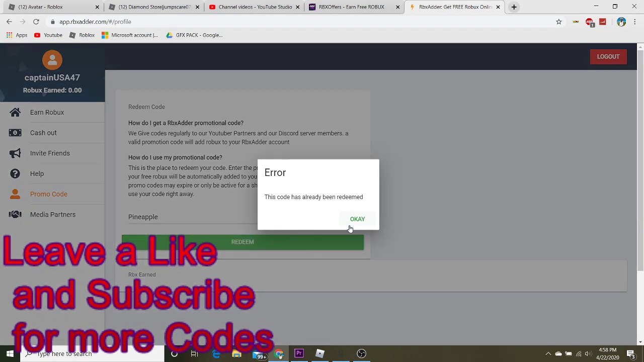Open OBS Studio from the taskbar
The height and width of the screenshot is (362, 644).
(x=361, y=353)
